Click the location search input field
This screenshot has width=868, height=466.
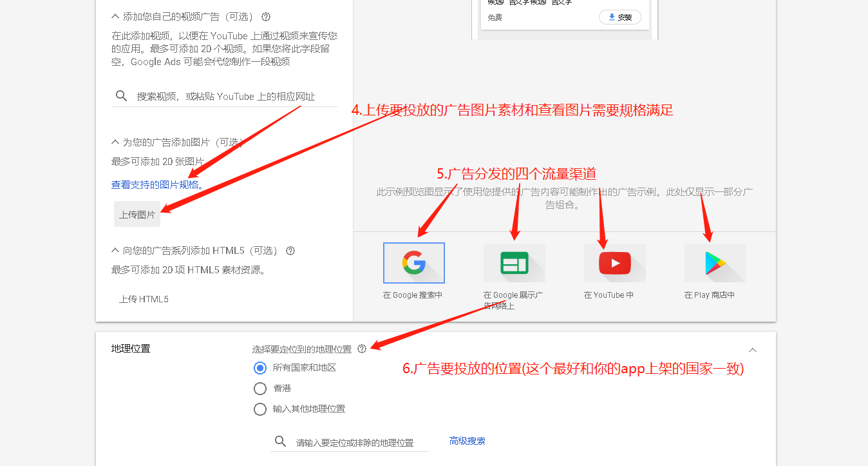357,443
